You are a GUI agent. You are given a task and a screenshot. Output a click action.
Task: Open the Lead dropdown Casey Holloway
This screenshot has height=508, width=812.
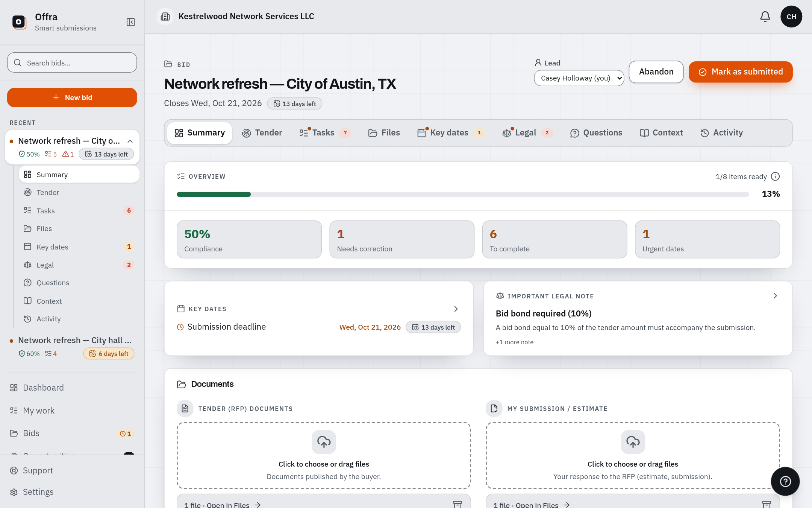click(x=579, y=78)
